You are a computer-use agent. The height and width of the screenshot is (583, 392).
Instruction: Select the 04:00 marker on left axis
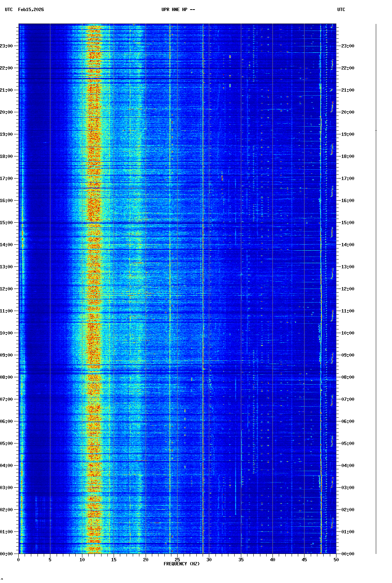7,466
